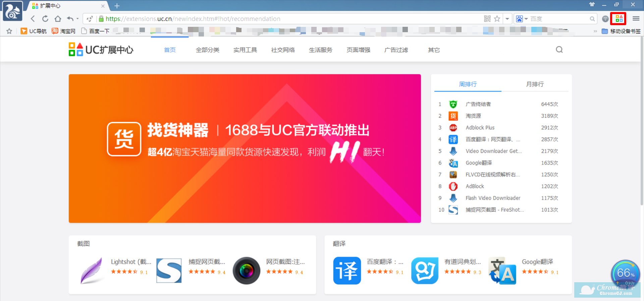Viewport: 644px width, 301px height.
Task: Close the 扩展中心 tab
Action: [x=103, y=6]
